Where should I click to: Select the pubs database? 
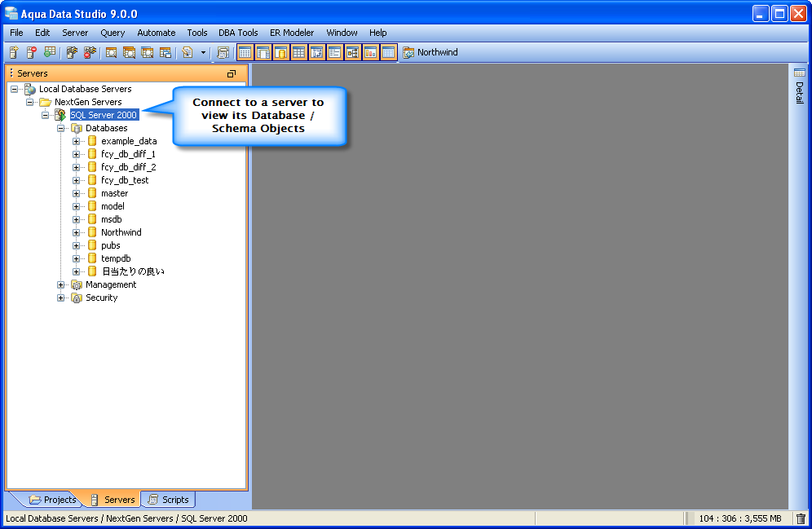tap(111, 245)
